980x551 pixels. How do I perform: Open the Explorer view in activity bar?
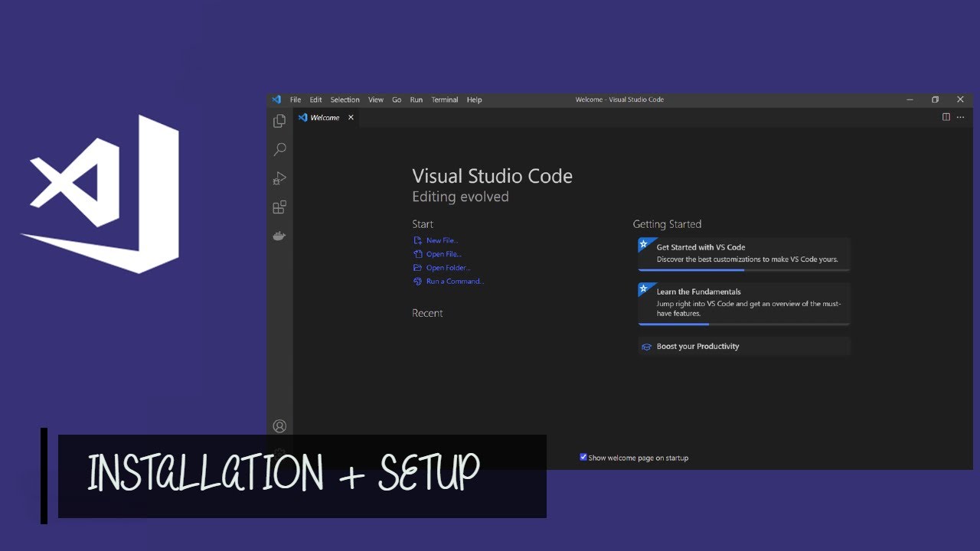[279, 121]
